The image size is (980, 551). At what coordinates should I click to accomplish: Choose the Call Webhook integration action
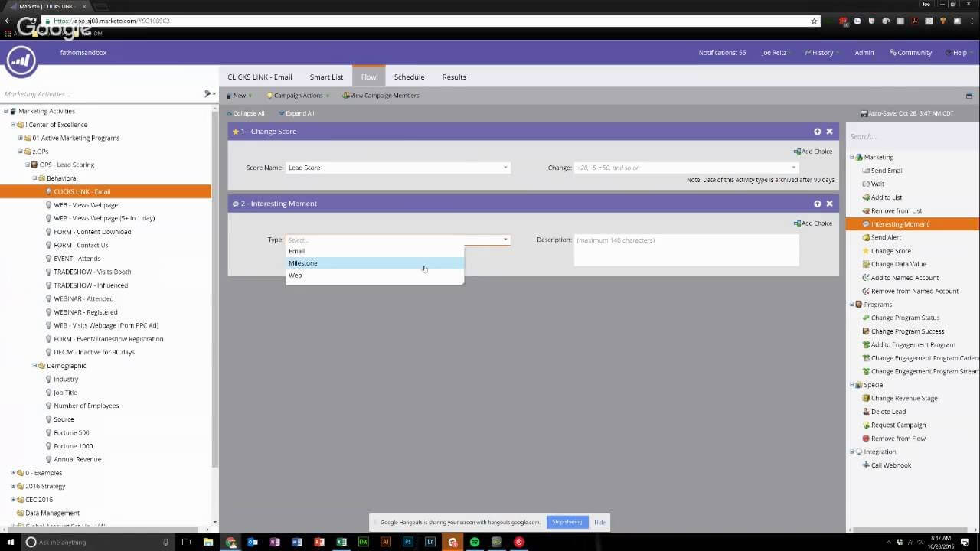click(x=890, y=465)
